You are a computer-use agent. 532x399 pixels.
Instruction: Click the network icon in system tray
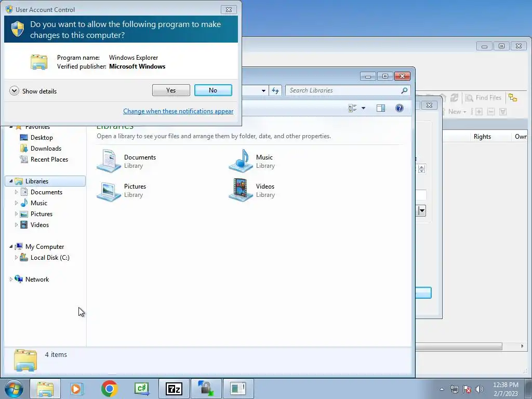tap(454, 389)
